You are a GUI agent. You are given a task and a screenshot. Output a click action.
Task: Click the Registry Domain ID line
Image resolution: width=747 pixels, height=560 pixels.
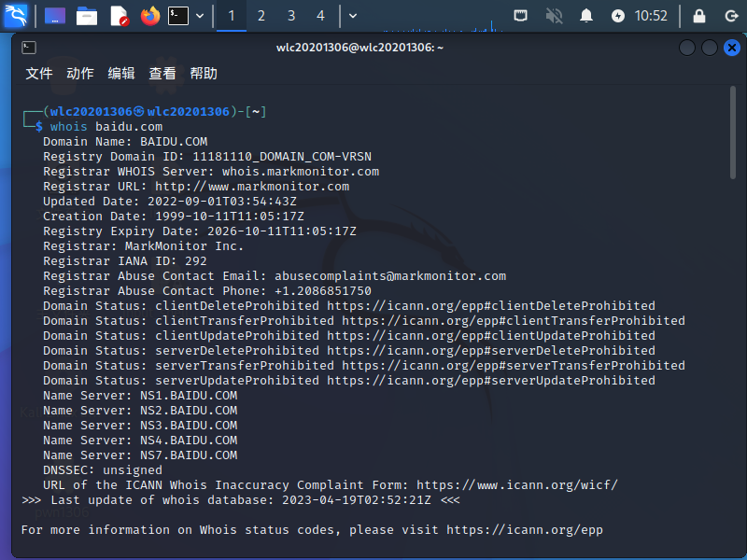click(x=207, y=156)
